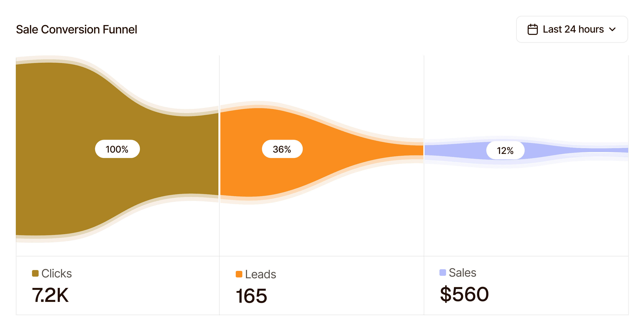Image resolution: width=644 pixels, height=331 pixels.
Task: Click the orange Leads legend square
Action: 239,274
